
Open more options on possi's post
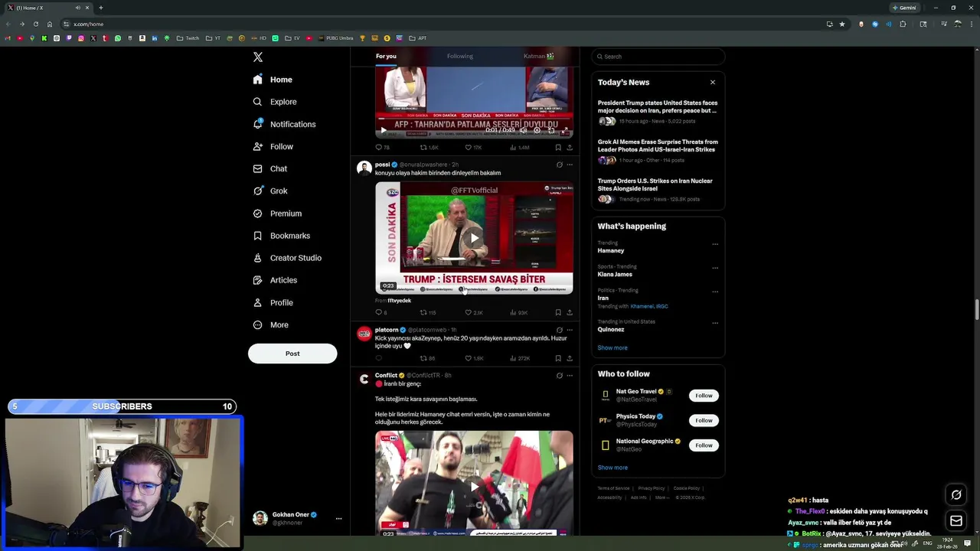point(570,165)
